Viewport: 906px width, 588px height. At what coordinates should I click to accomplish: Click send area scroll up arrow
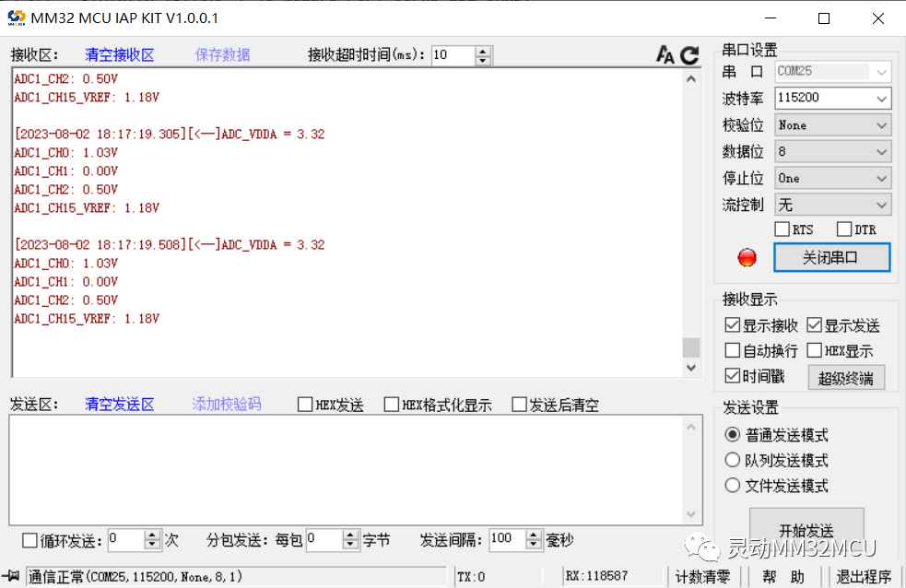tap(691, 427)
